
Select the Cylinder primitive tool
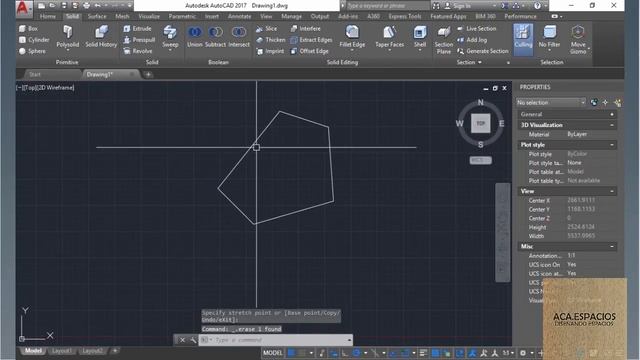pyautogui.click(x=34, y=40)
